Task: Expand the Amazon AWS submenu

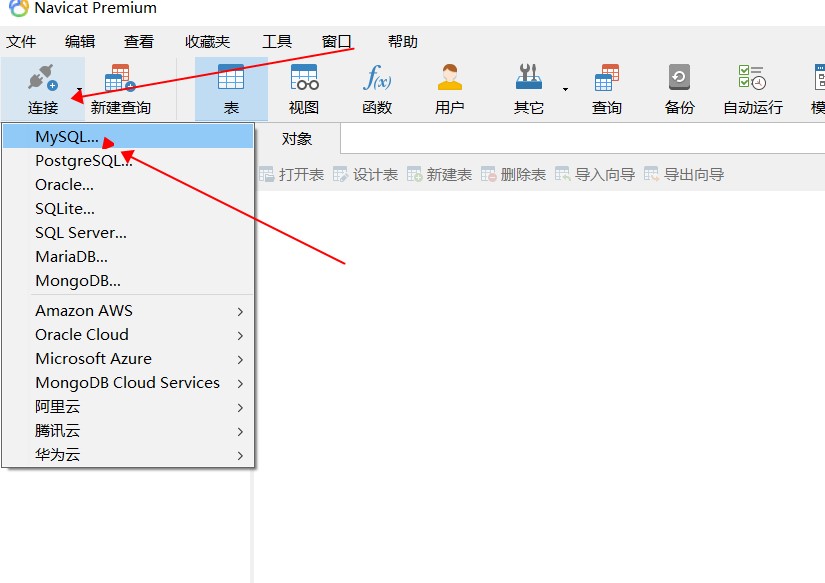Action: click(128, 311)
